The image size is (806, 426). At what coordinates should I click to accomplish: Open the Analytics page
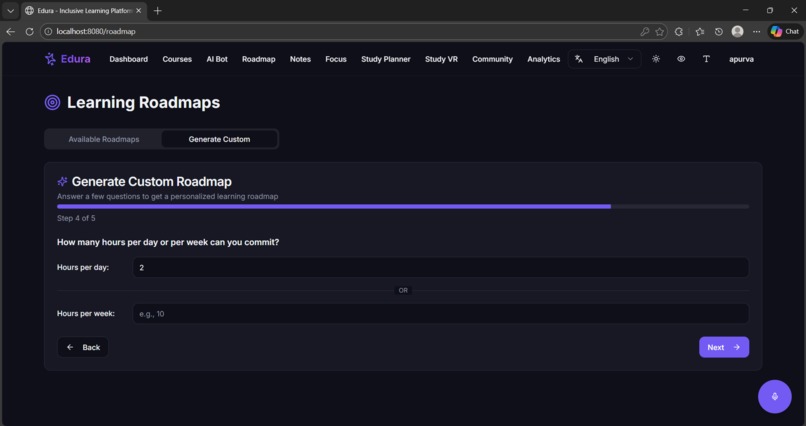click(543, 59)
